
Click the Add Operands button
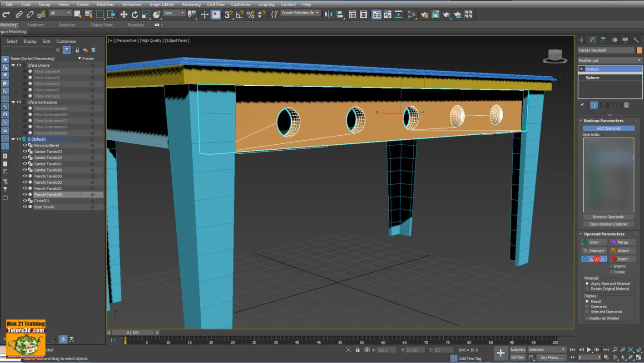[609, 128]
